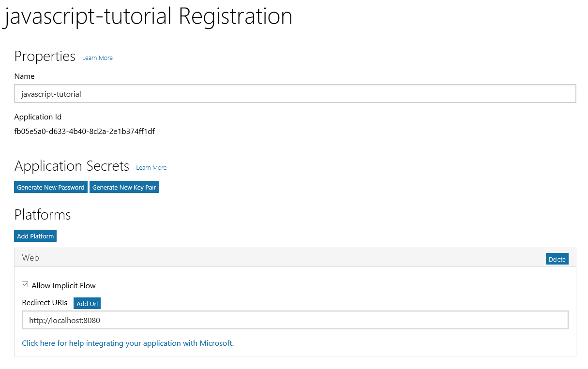Click Generate New Password button
This screenshot has height=369, width=588.
(51, 187)
